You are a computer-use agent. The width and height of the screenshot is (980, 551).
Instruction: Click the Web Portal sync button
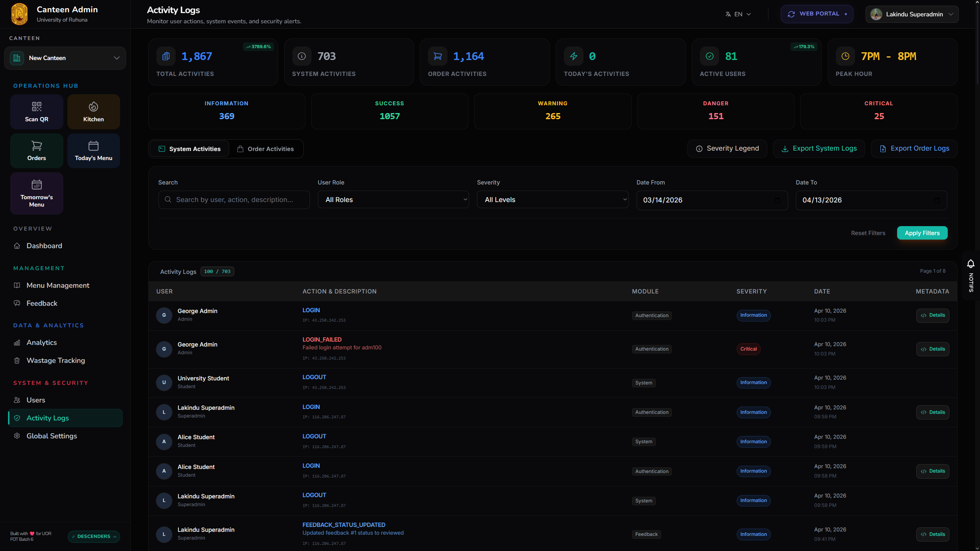(x=817, y=14)
